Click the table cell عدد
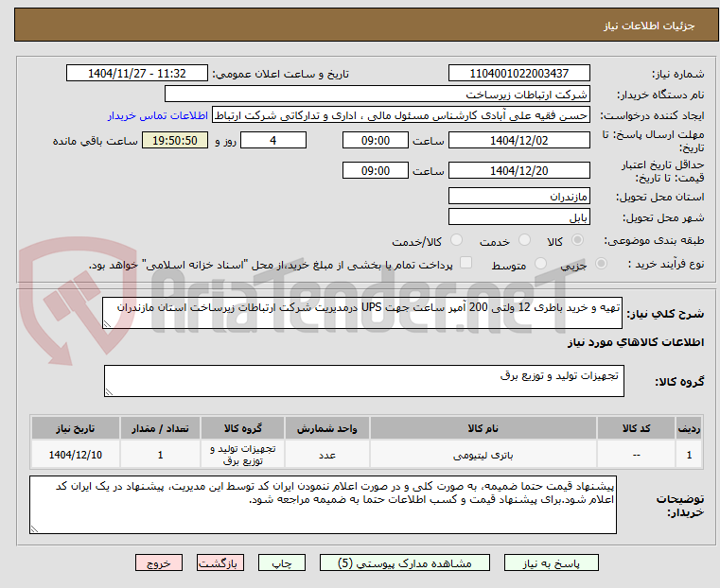This screenshot has height=588, width=720. pos(327,455)
